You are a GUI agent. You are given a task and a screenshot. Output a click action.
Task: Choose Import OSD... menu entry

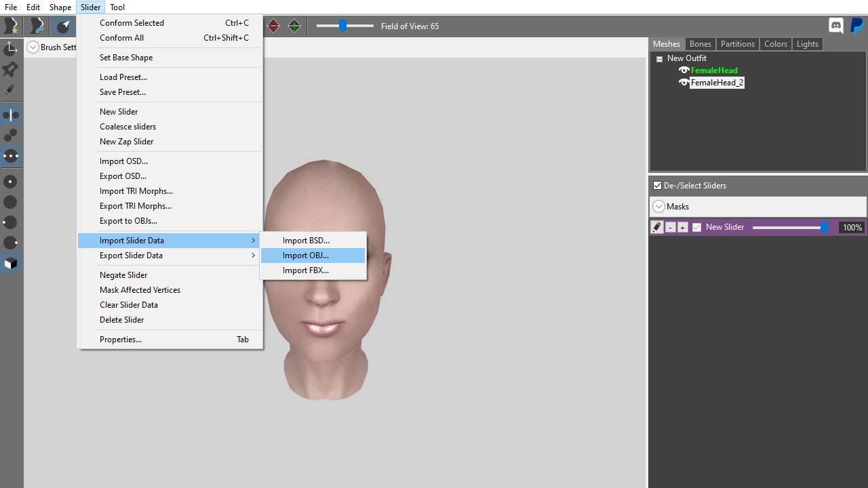tap(170, 161)
